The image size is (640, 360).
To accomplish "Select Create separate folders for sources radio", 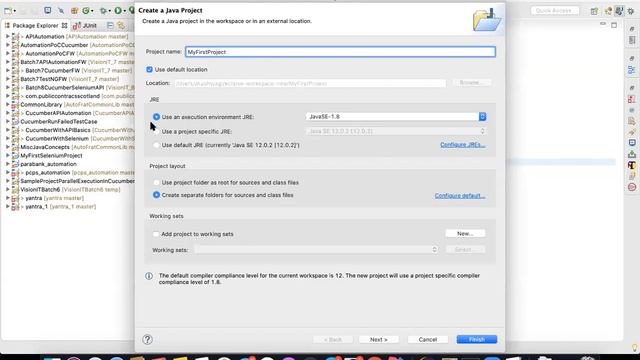I will tap(156, 195).
